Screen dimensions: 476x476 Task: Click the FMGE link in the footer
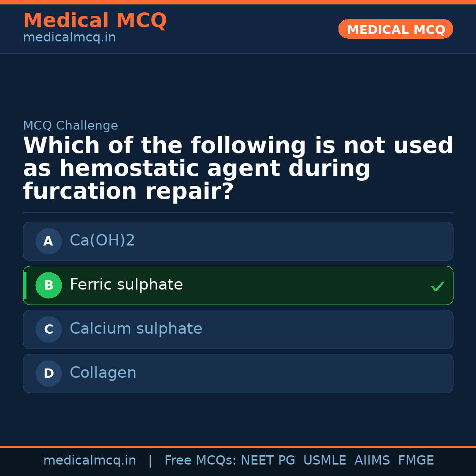416,460
